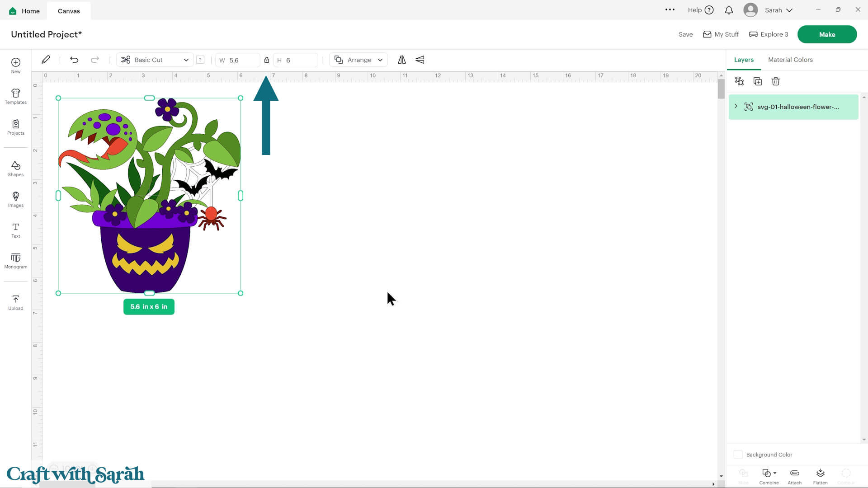Flip horizontally using mirror icon
The image size is (868, 488).
[401, 60]
